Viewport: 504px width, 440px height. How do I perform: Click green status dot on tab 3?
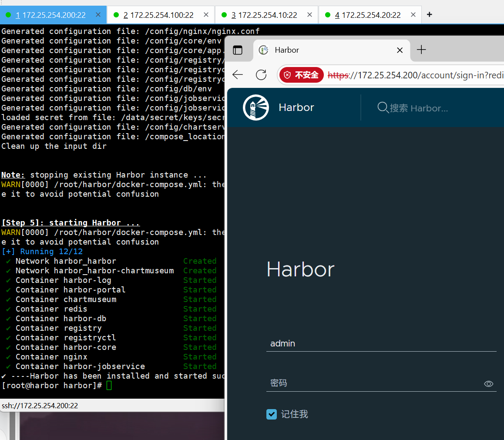(224, 15)
